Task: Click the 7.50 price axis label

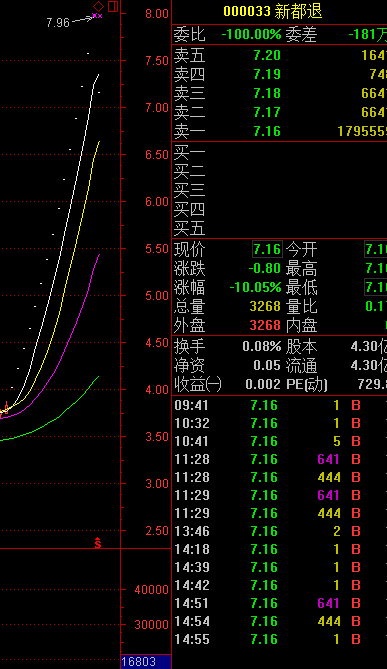Action: [x=157, y=61]
